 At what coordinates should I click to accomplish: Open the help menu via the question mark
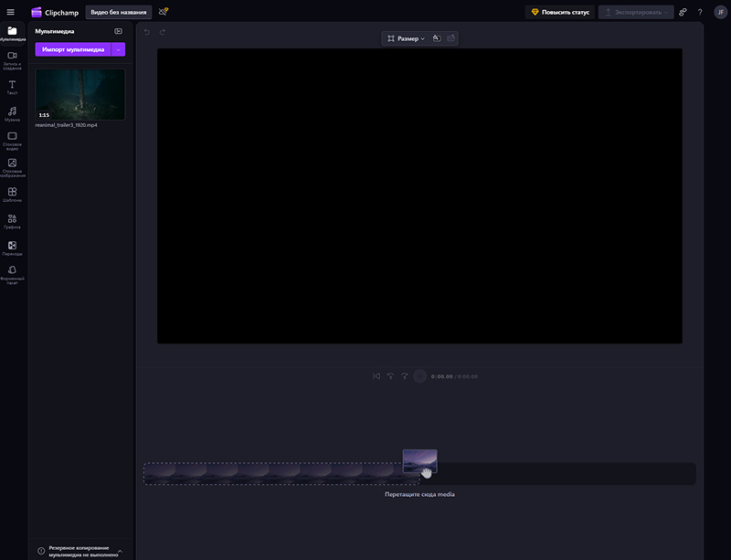[x=700, y=12]
